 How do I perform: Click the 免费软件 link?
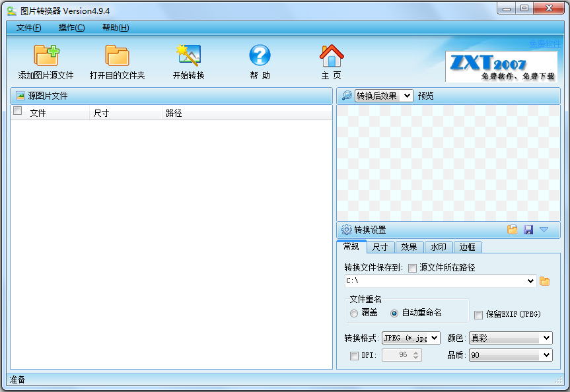(x=545, y=44)
